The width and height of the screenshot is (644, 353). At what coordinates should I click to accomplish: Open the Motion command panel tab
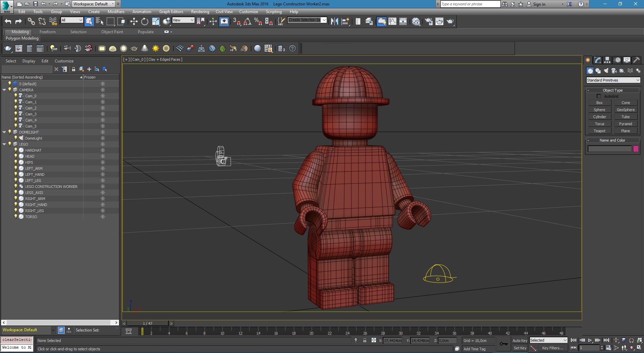pyautogui.click(x=618, y=60)
